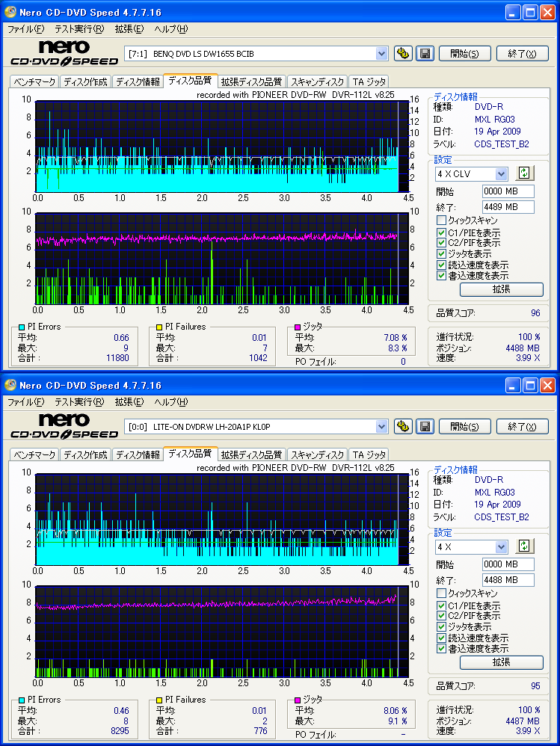Switch to TA ジッタ tab in LITE-ON window
The image size is (560, 746).
[369, 454]
